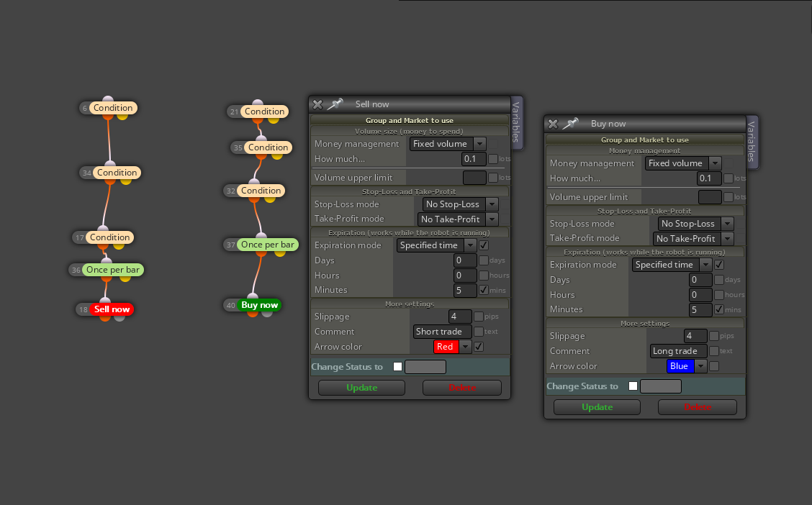Toggle Change Status to checkbox in Sell now
812x505 pixels.
pyautogui.click(x=397, y=367)
